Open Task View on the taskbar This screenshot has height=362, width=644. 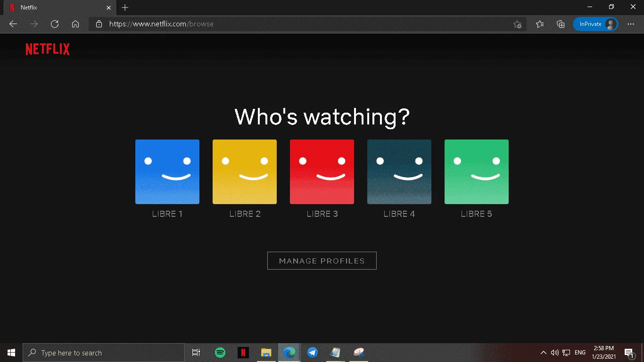[196, 353]
